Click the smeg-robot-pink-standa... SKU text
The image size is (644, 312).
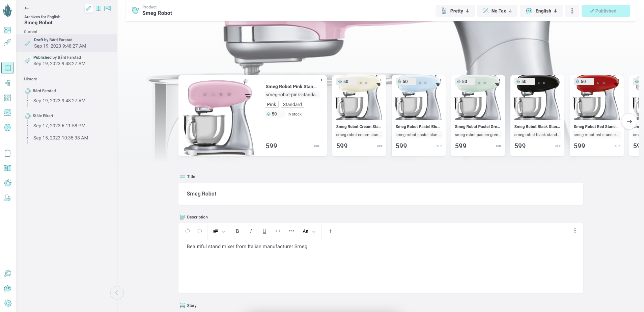(292, 95)
